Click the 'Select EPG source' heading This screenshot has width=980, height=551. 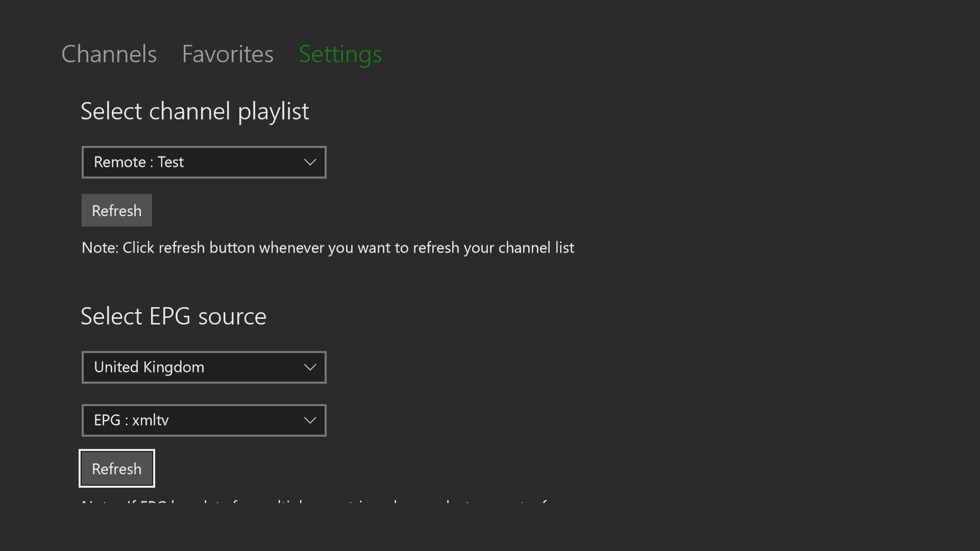pos(174,316)
